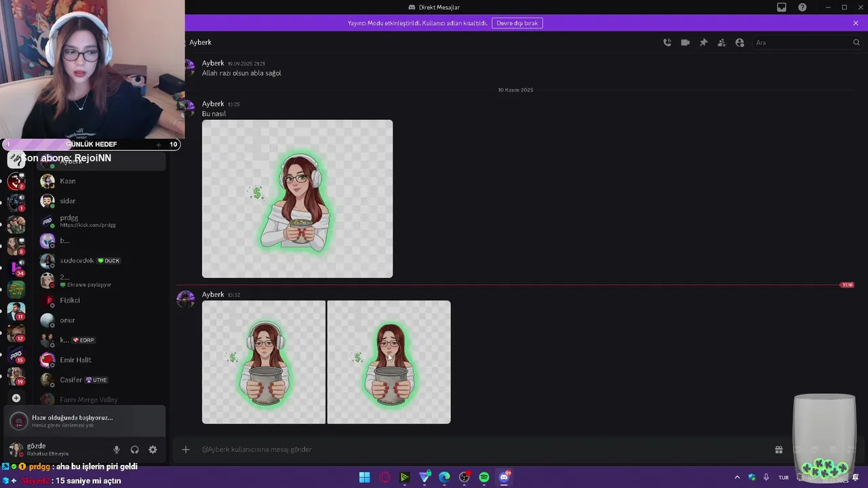
Task: Open Discord from the taskbar
Action: click(505, 477)
